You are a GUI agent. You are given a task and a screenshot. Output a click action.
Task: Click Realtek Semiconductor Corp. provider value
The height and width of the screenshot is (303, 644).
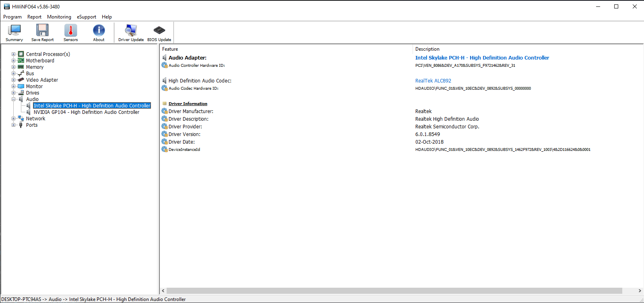click(447, 126)
